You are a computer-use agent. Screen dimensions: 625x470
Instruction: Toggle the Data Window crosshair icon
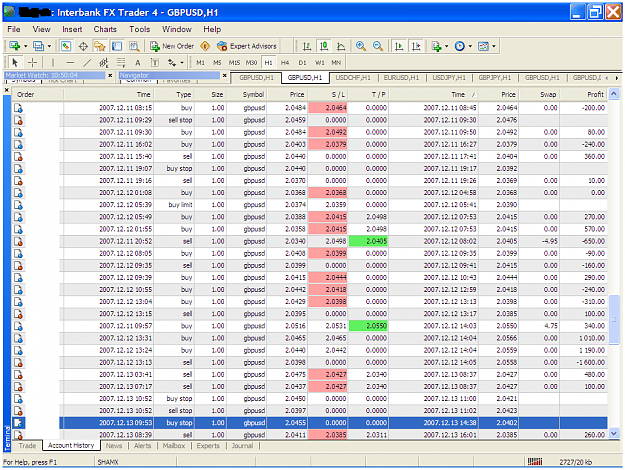(x=83, y=46)
